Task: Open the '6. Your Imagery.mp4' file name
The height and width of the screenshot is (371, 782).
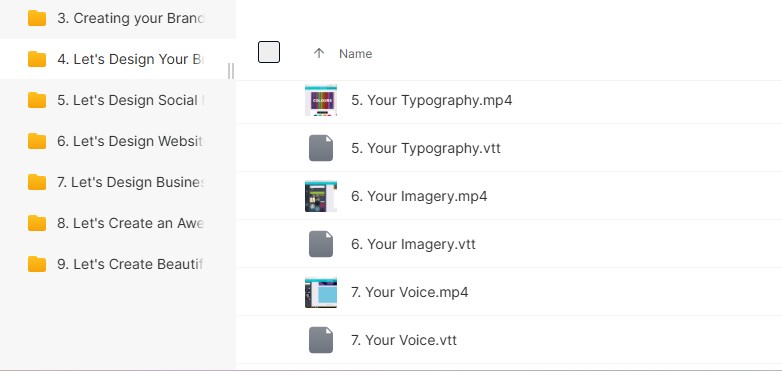Action: pos(419,196)
